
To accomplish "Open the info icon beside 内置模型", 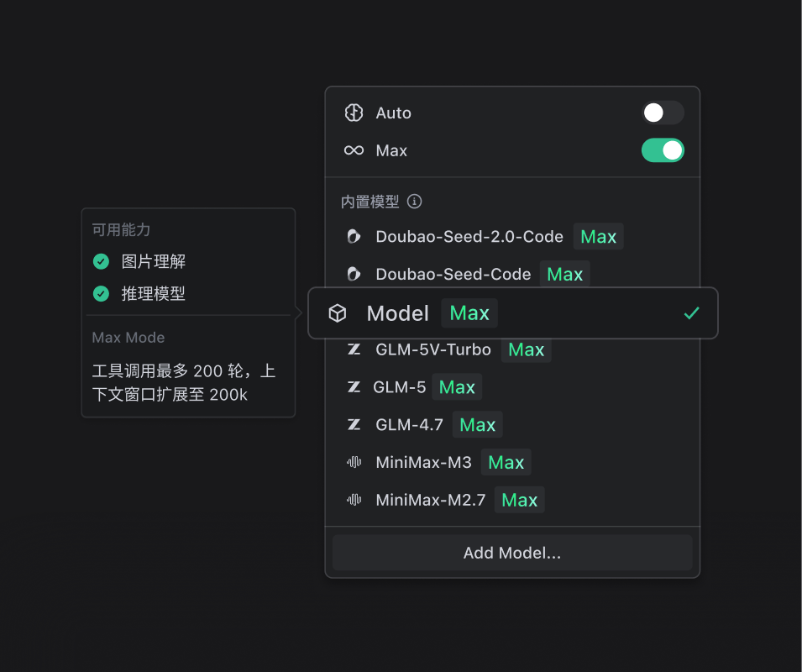I will (414, 202).
